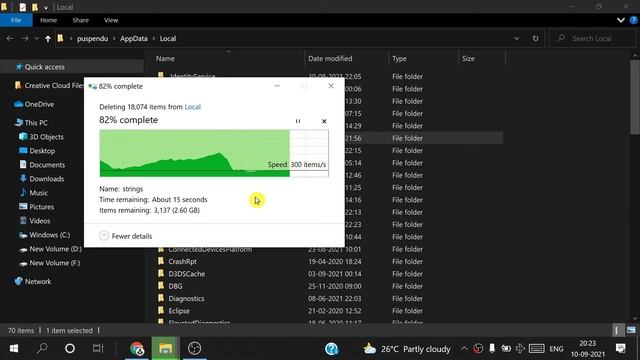This screenshot has width=640, height=360.
Task: Select Local in the address path
Action: 168,38
